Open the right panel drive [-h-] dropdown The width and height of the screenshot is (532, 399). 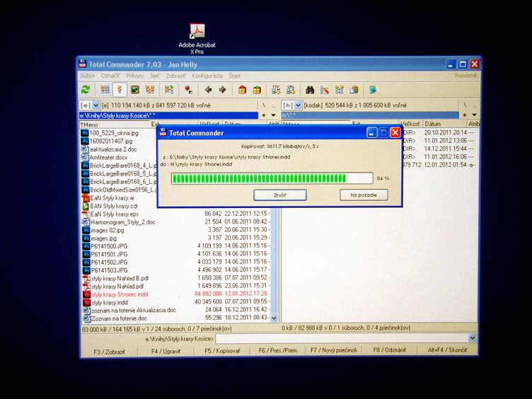tap(299, 105)
